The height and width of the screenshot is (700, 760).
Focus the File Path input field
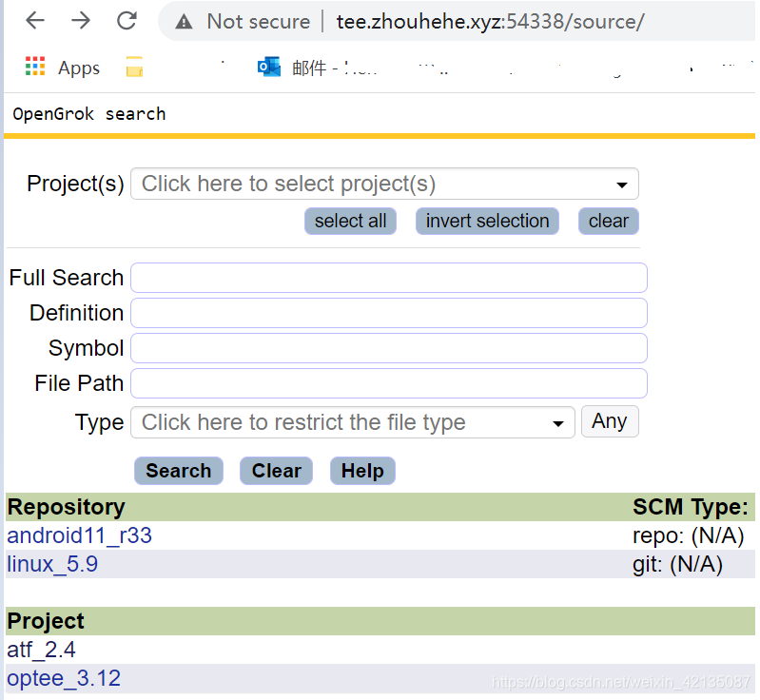pyautogui.click(x=389, y=383)
